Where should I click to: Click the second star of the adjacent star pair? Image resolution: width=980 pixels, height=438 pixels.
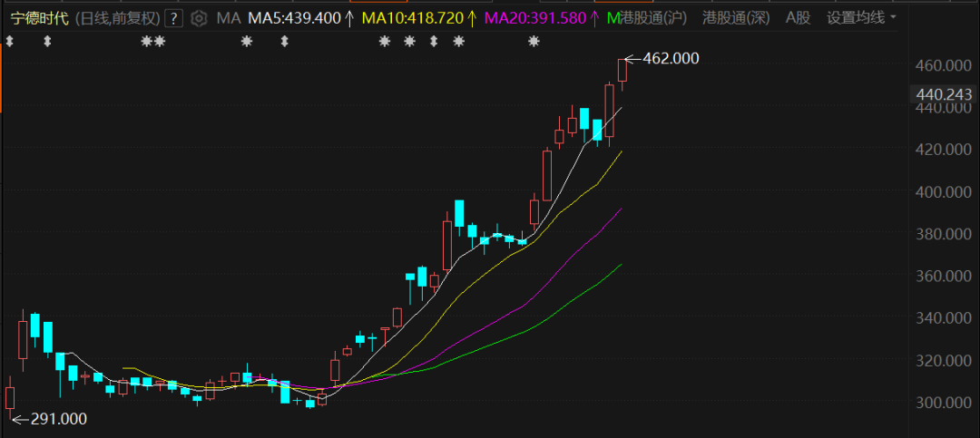pos(160,41)
